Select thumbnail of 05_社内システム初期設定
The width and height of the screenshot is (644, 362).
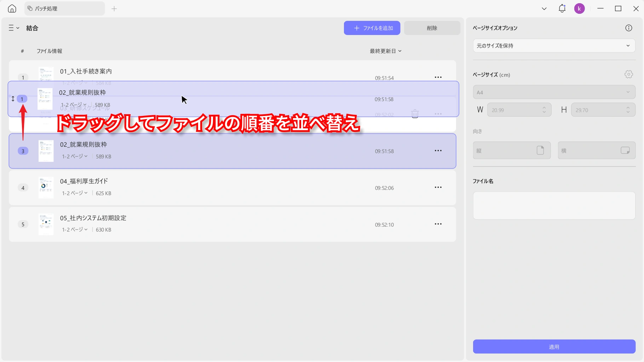[46, 224]
